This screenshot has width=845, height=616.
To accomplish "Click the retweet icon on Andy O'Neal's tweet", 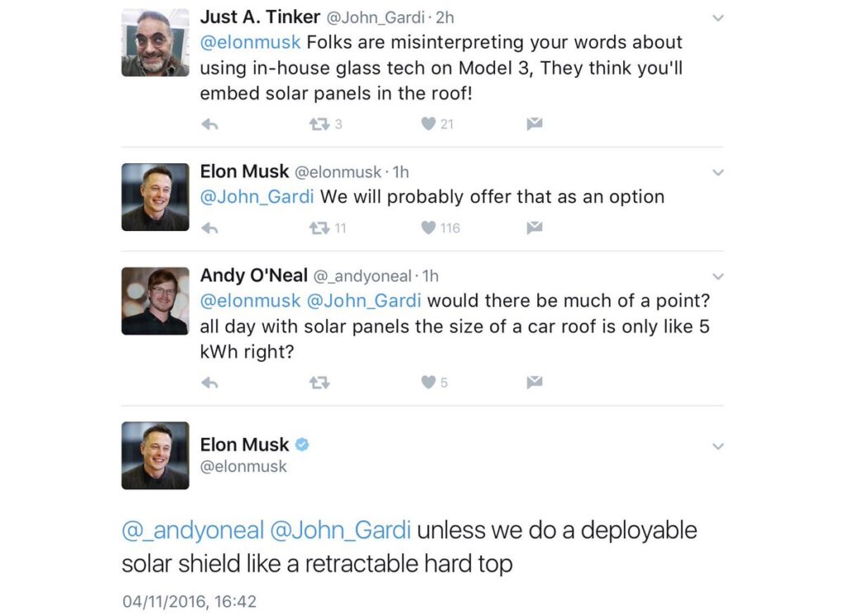I will [320, 382].
